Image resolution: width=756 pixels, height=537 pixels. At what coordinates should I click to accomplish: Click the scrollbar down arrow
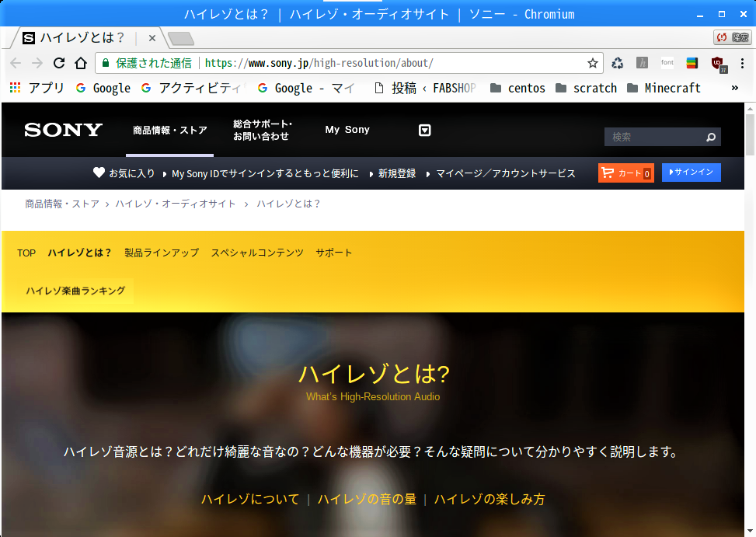[x=750, y=532]
